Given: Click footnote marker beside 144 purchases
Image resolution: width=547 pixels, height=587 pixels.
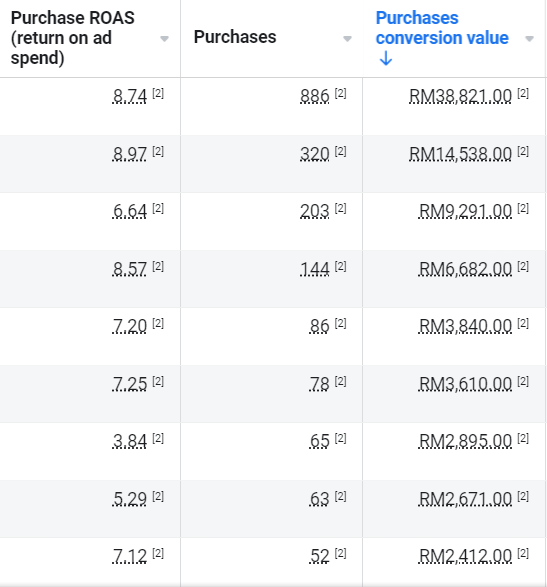Looking at the screenshot, I should click(x=340, y=266).
